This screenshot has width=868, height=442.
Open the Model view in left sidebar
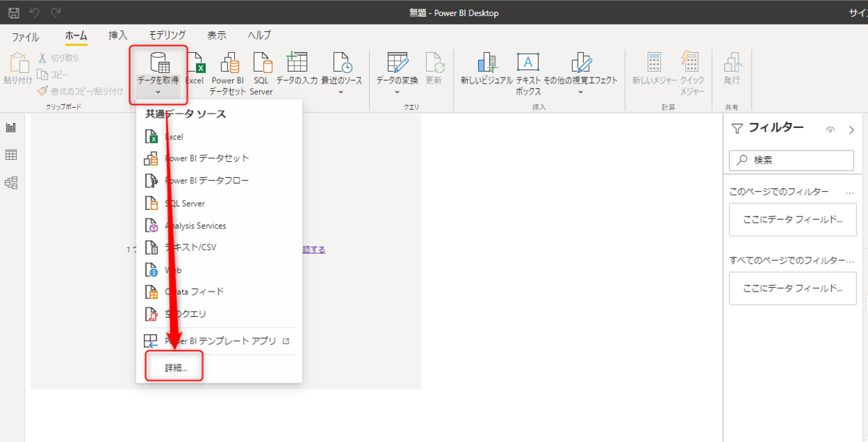point(11,182)
